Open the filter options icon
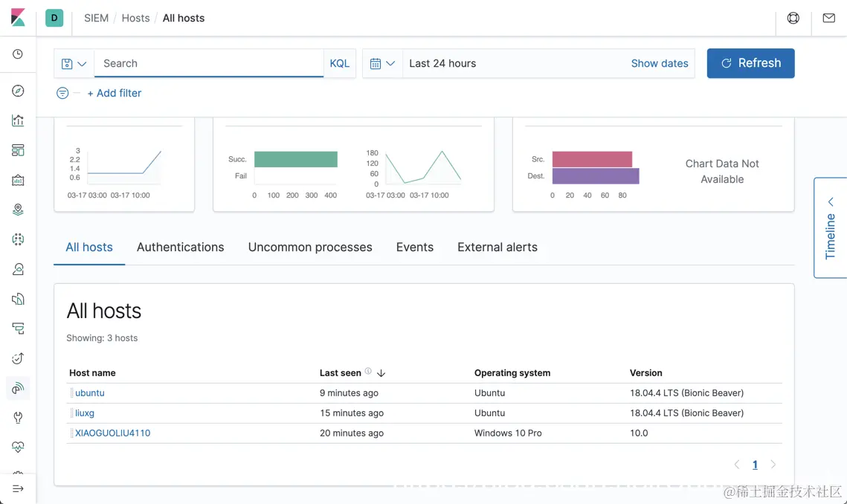847x504 pixels. [x=62, y=93]
